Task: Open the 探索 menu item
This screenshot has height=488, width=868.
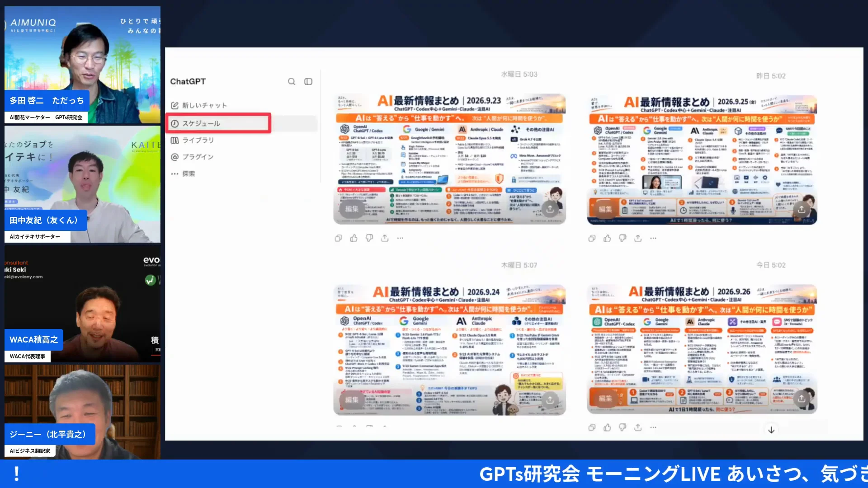Action: [183, 174]
